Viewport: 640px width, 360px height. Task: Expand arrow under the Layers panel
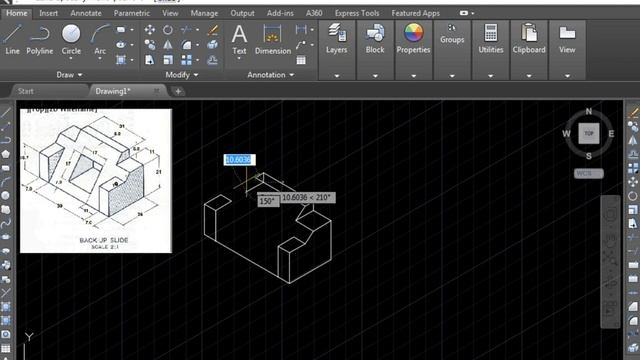[337, 76]
